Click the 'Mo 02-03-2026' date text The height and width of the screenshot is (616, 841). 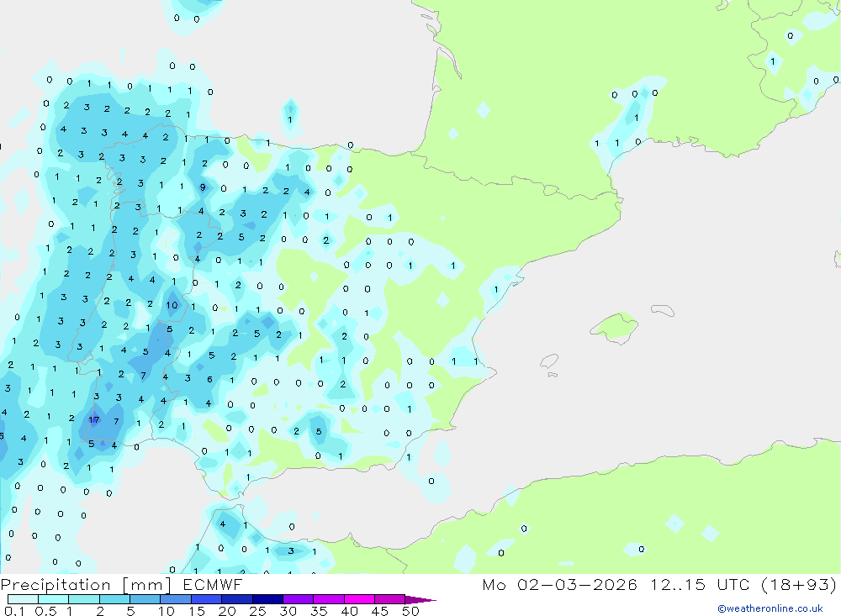click(x=560, y=584)
